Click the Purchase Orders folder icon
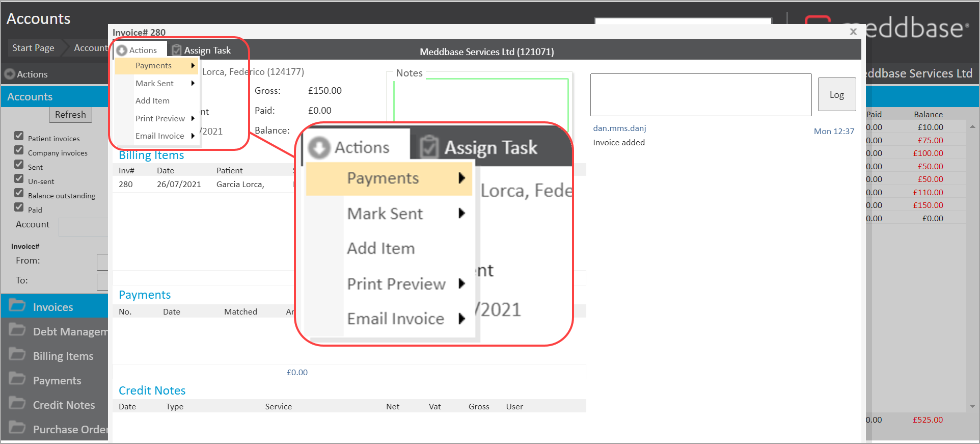The image size is (980, 444). click(17, 428)
